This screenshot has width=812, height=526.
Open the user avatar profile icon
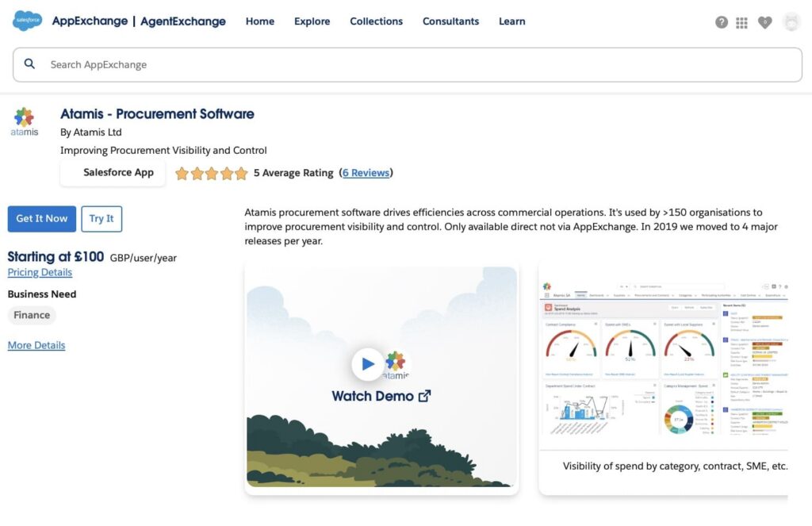pos(791,22)
